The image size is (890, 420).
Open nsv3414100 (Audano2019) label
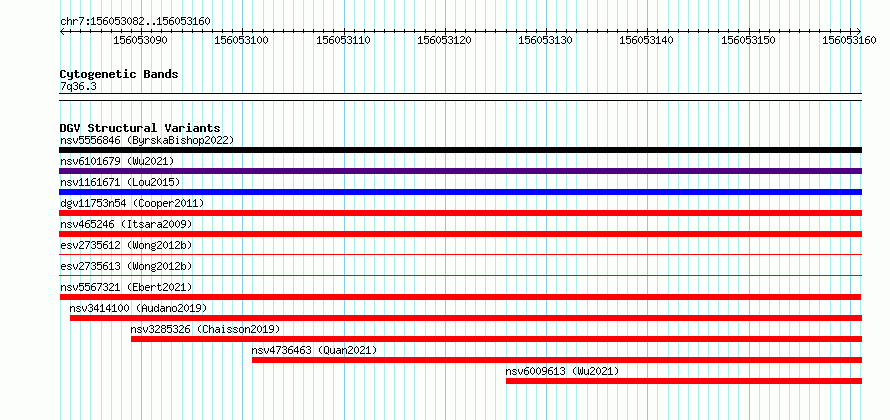pos(138,308)
